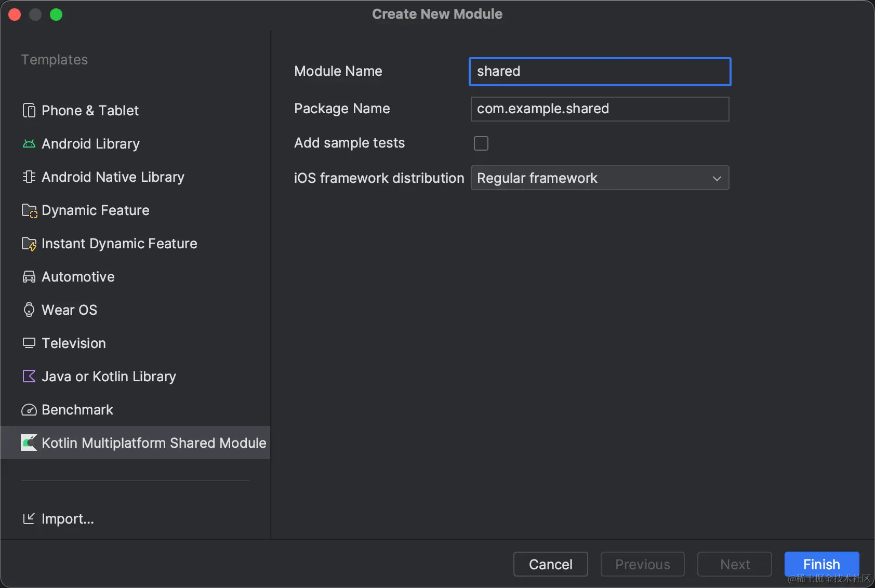Click the Benchmark gauge icon
Viewport: 875px width, 588px height.
tap(29, 410)
